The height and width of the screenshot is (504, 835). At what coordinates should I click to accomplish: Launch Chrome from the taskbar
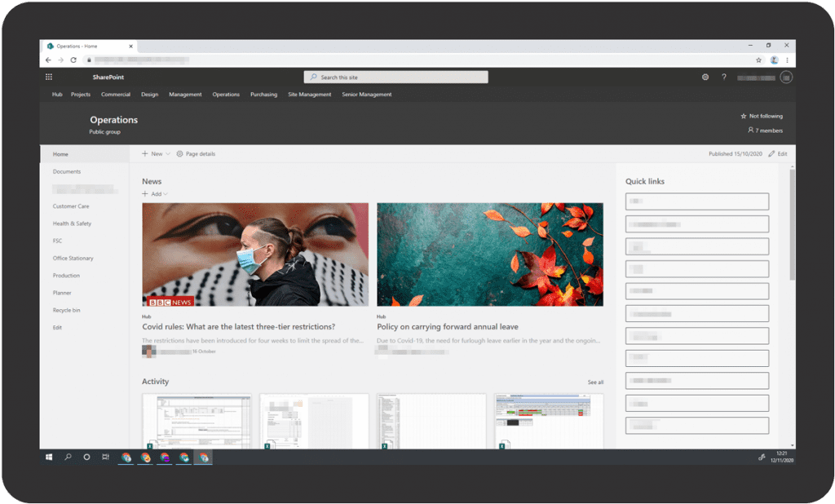(x=125, y=458)
